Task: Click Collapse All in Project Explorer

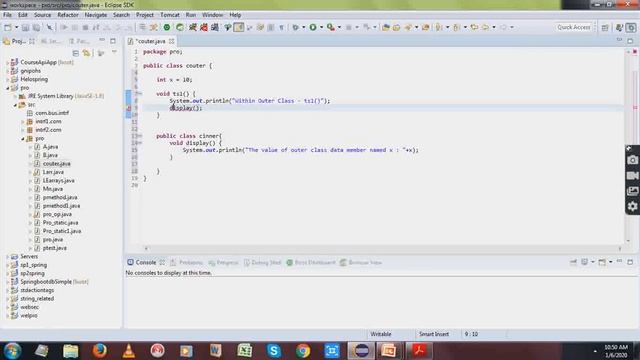Action: (76, 53)
